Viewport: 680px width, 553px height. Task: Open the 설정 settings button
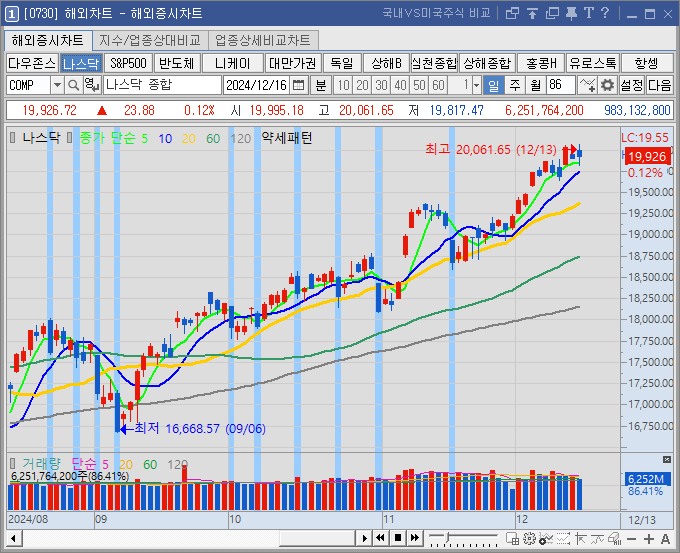pyautogui.click(x=631, y=85)
